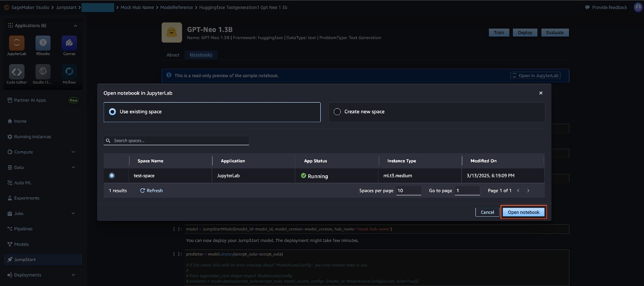
Task: Click the Search spaces input field
Action: 176,141
